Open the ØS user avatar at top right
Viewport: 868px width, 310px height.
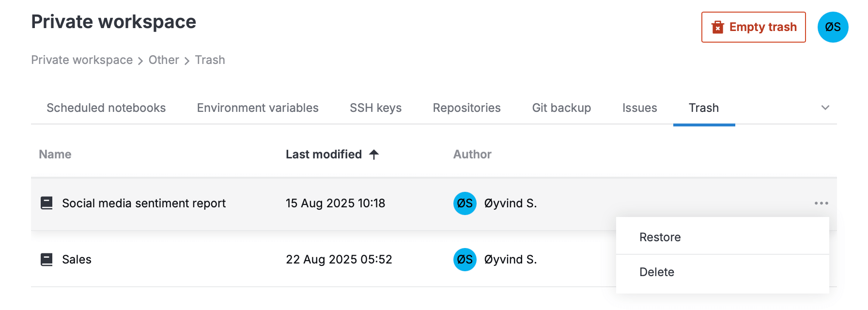pyautogui.click(x=833, y=27)
